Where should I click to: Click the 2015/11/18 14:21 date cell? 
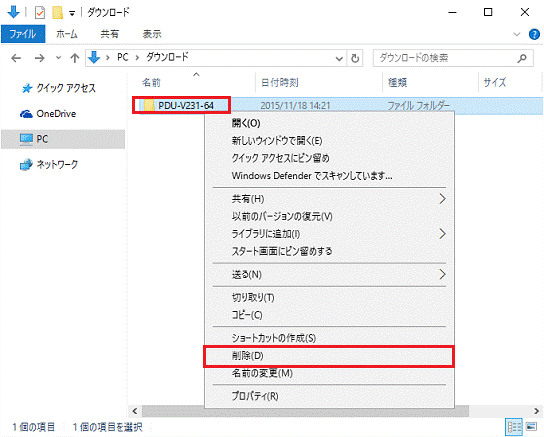pos(295,105)
